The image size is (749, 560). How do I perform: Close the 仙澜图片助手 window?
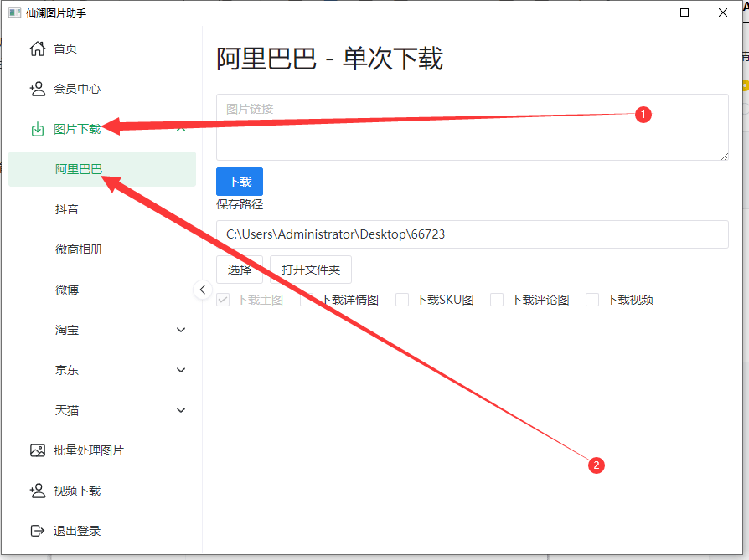[x=723, y=13]
